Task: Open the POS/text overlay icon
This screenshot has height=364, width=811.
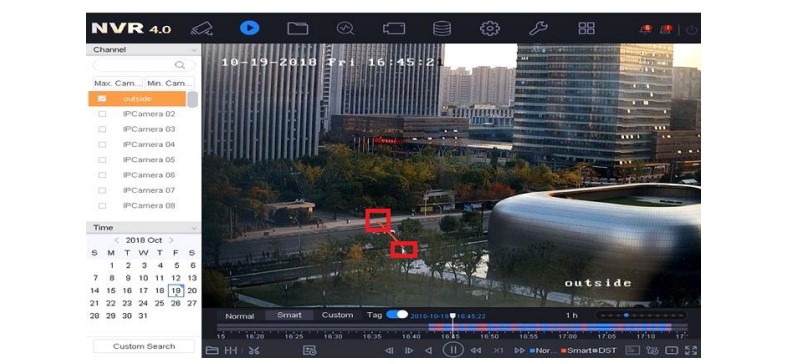Action: pos(632,350)
